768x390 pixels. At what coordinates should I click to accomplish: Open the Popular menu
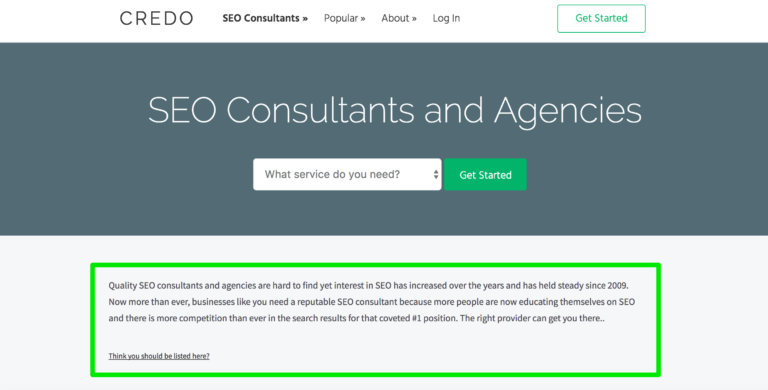[x=344, y=18]
